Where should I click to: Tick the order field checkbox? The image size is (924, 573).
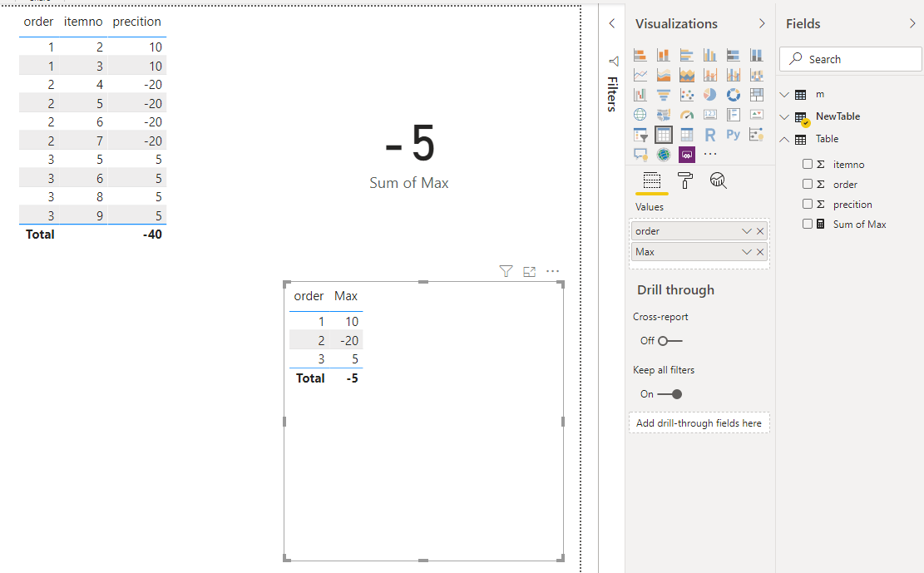[x=808, y=184]
